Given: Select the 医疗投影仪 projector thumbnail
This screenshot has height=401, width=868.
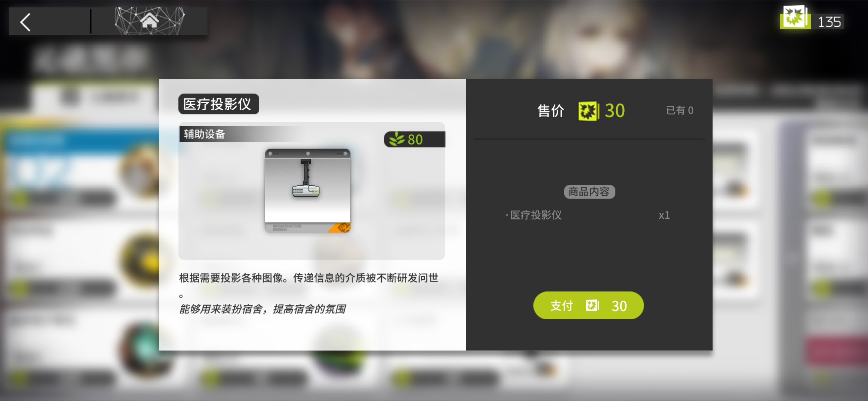Looking at the screenshot, I should point(308,191).
